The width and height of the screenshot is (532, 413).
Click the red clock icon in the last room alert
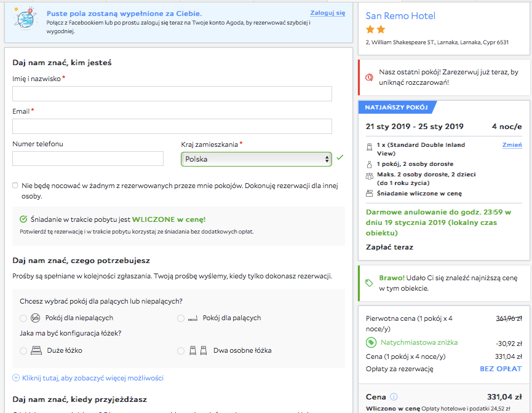click(369, 77)
